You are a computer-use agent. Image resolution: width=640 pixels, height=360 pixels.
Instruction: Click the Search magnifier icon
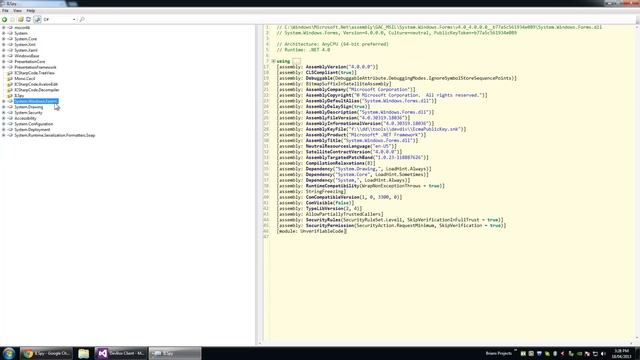tap(82, 19)
